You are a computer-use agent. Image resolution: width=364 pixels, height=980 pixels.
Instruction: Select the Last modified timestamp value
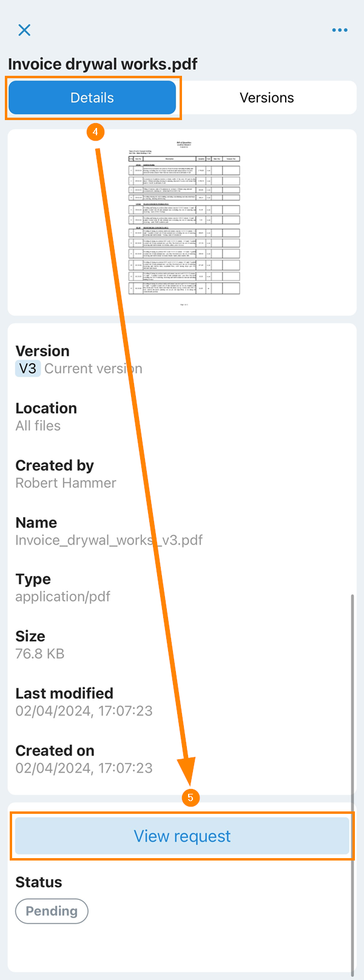tap(84, 711)
